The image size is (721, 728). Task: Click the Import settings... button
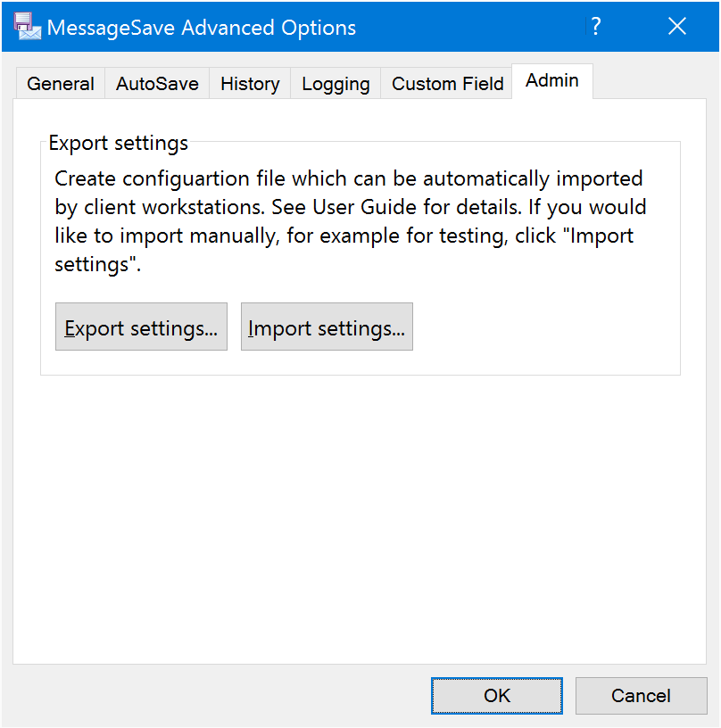pyautogui.click(x=327, y=327)
